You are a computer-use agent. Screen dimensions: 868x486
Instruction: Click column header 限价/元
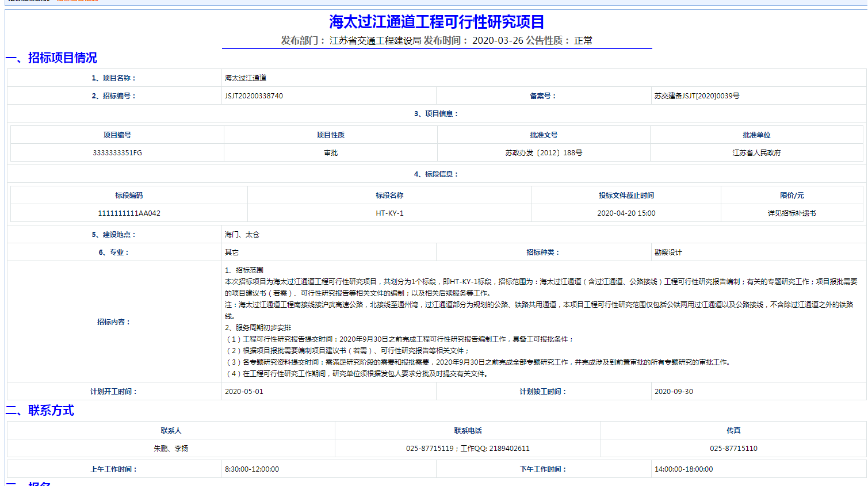791,196
